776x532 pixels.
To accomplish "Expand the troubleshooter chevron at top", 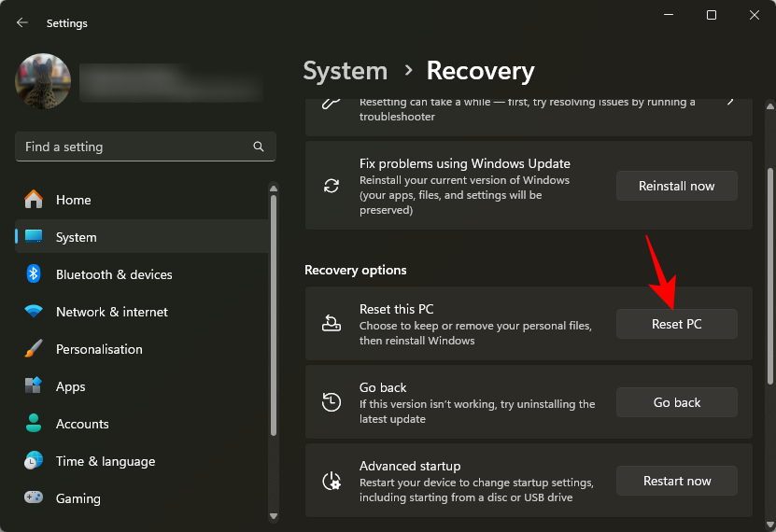I will pyautogui.click(x=730, y=101).
